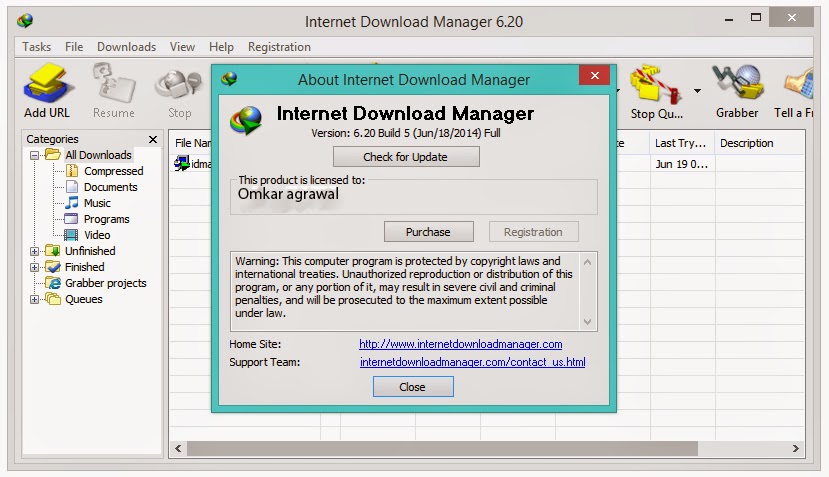Open the Stop Queue dropdown arrow

tap(697, 91)
